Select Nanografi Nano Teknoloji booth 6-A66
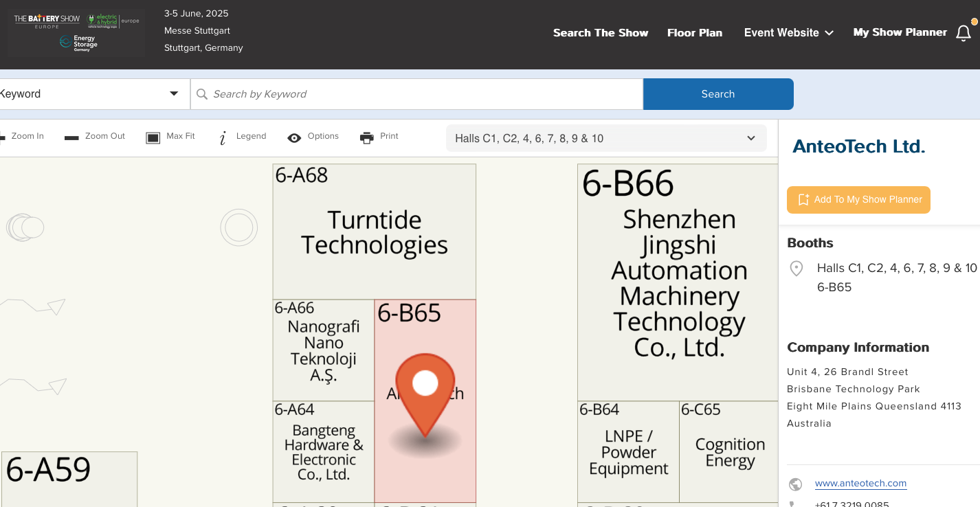The width and height of the screenshot is (980, 507). [x=323, y=350]
